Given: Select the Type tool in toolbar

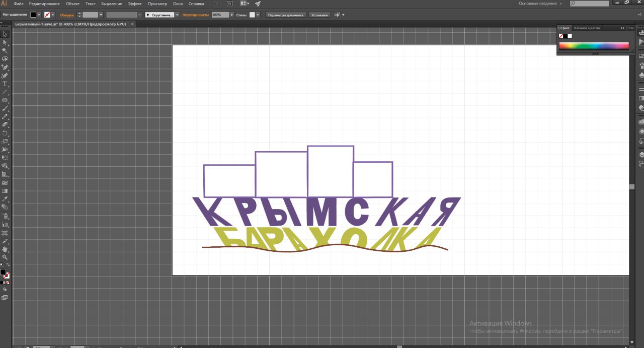Looking at the screenshot, I should click(5, 84).
